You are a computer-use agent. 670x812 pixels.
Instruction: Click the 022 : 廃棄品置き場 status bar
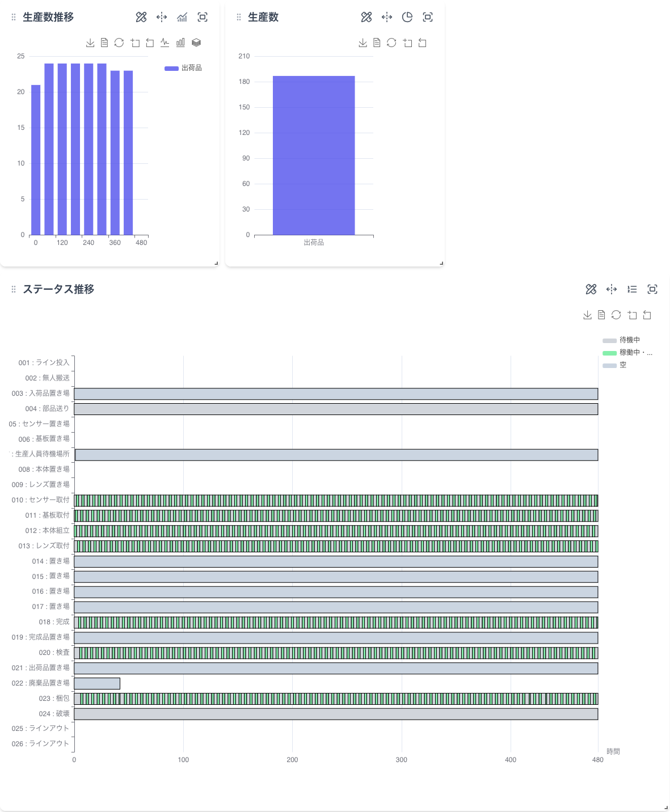(97, 683)
